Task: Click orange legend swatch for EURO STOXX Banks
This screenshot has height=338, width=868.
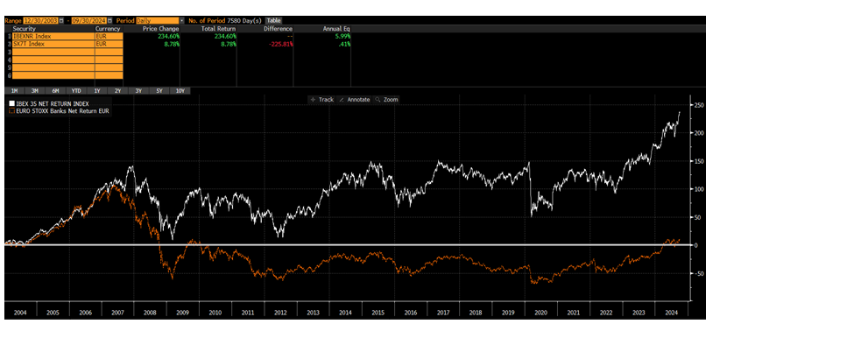Action: tap(11, 110)
